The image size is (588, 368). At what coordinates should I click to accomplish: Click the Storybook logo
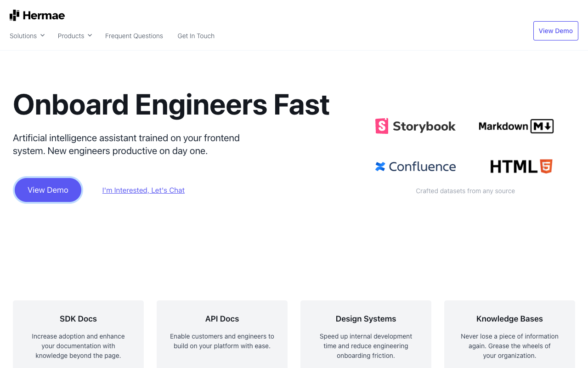(x=415, y=126)
